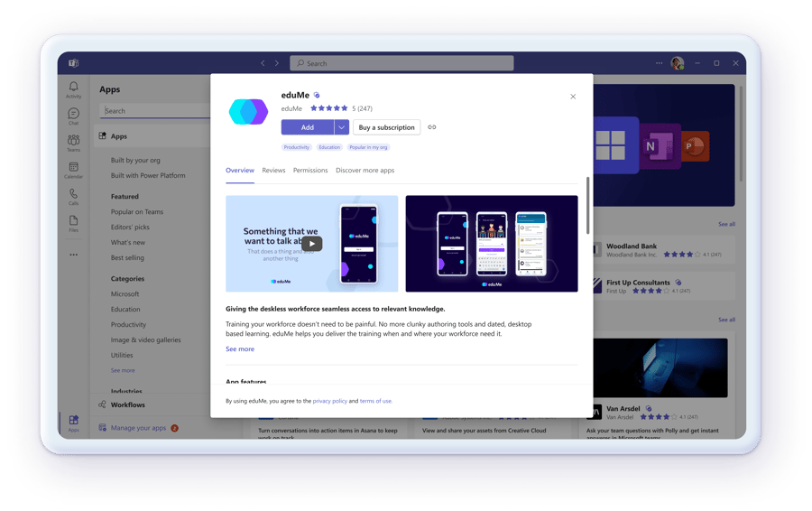Click the Education tag

coord(329,147)
